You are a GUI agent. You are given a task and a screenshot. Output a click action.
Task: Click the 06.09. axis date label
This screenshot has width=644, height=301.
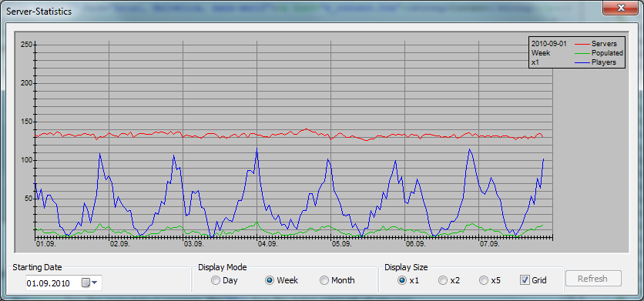pos(416,244)
